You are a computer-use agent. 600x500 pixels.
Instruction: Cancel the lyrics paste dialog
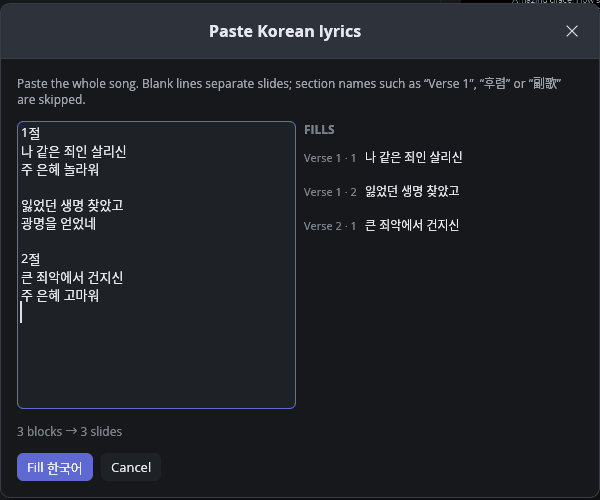[x=131, y=467]
